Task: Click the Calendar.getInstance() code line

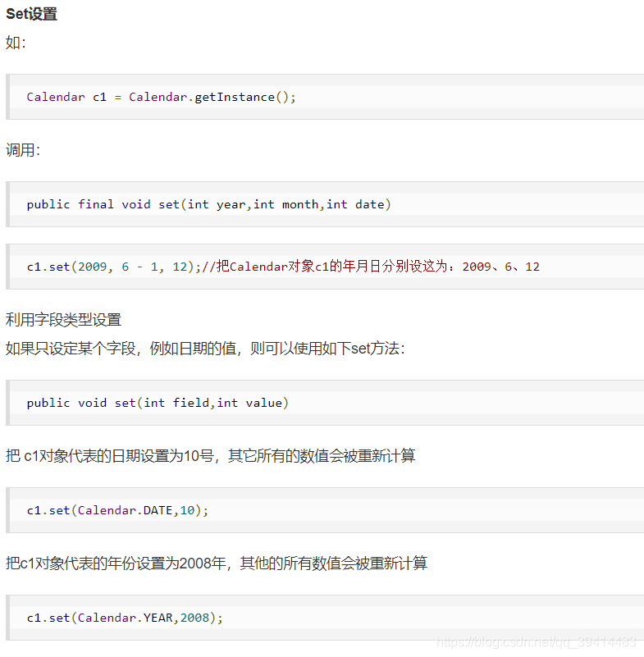Action: tap(162, 98)
